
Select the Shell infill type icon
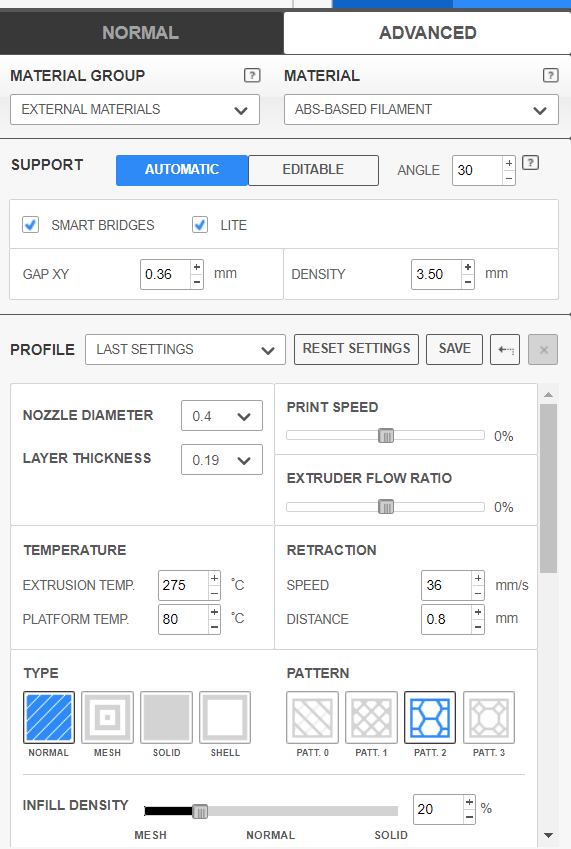pyautogui.click(x=225, y=717)
